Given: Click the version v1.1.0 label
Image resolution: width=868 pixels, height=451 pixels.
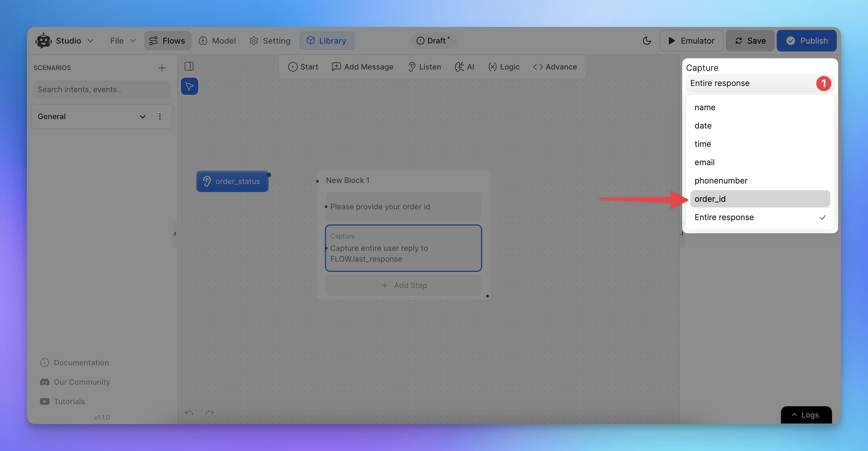Looking at the screenshot, I should click(x=102, y=417).
